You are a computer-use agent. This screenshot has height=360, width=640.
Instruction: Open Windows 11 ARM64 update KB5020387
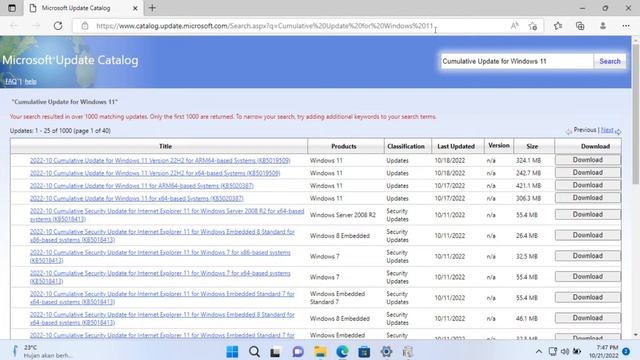coord(142,186)
